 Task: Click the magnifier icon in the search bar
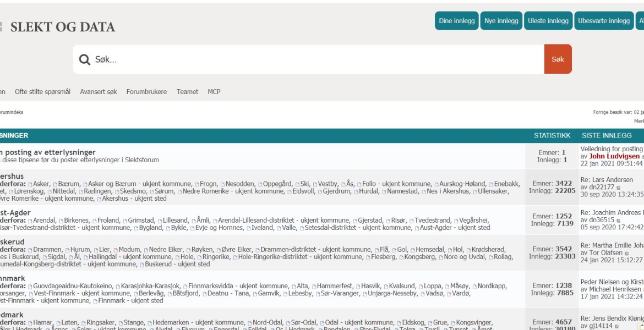pyautogui.click(x=84, y=59)
